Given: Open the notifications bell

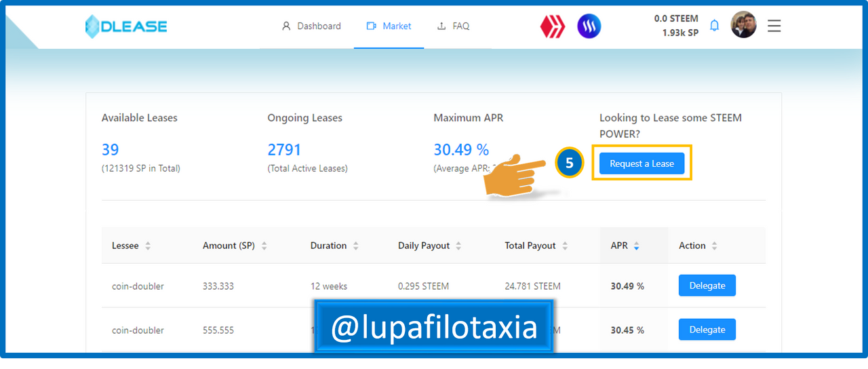Looking at the screenshot, I should 714,26.
